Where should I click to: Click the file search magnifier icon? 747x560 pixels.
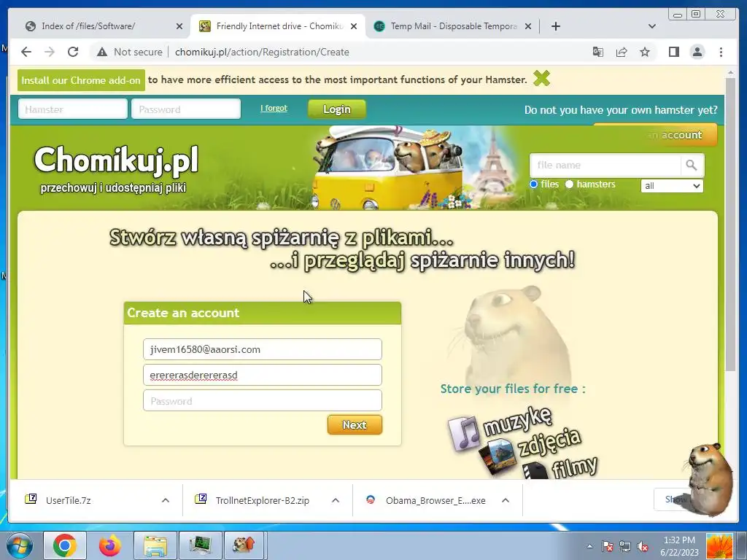(692, 166)
